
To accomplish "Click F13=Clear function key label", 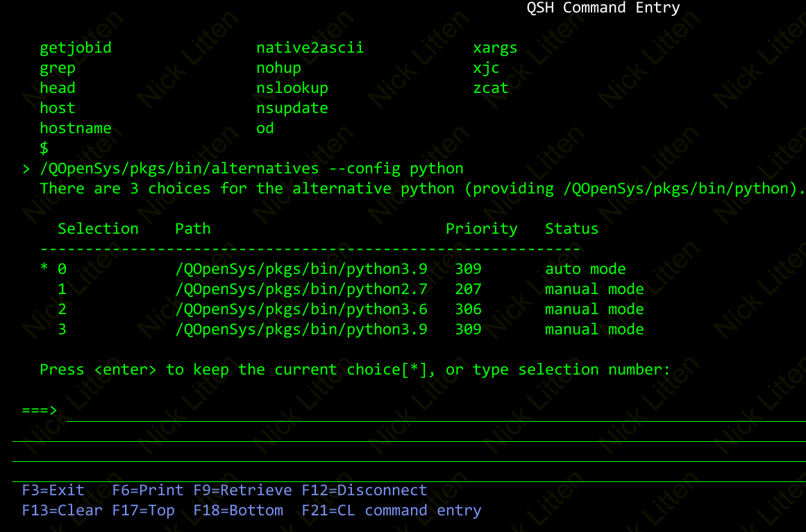I will click(x=62, y=510).
